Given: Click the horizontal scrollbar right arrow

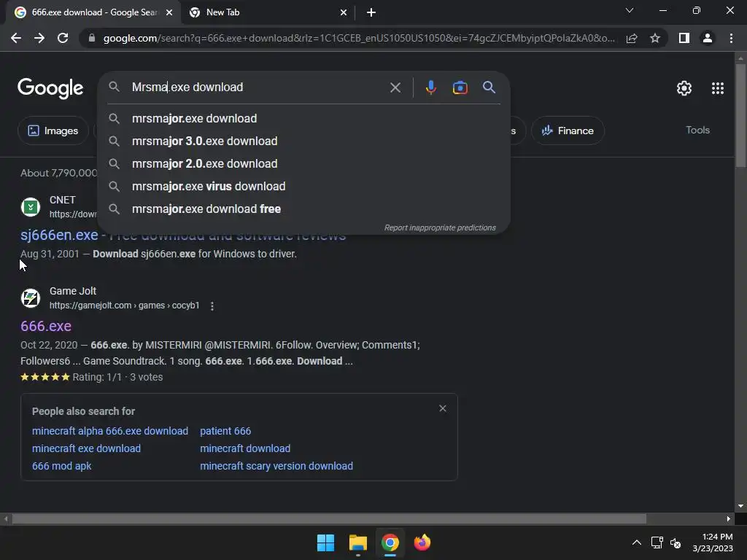Looking at the screenshot, I should 729,519.
